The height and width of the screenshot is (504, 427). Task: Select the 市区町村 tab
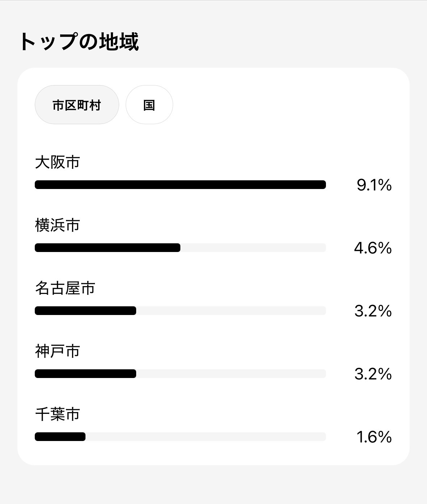coord(77,105)
